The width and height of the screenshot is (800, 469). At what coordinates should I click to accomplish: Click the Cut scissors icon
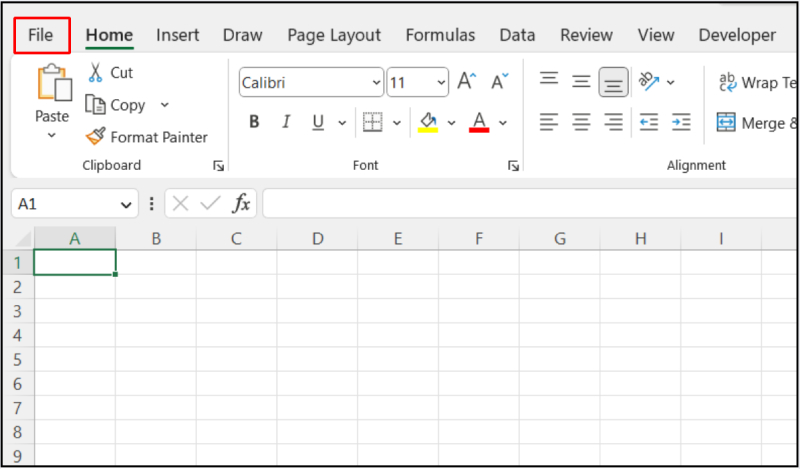96,72
